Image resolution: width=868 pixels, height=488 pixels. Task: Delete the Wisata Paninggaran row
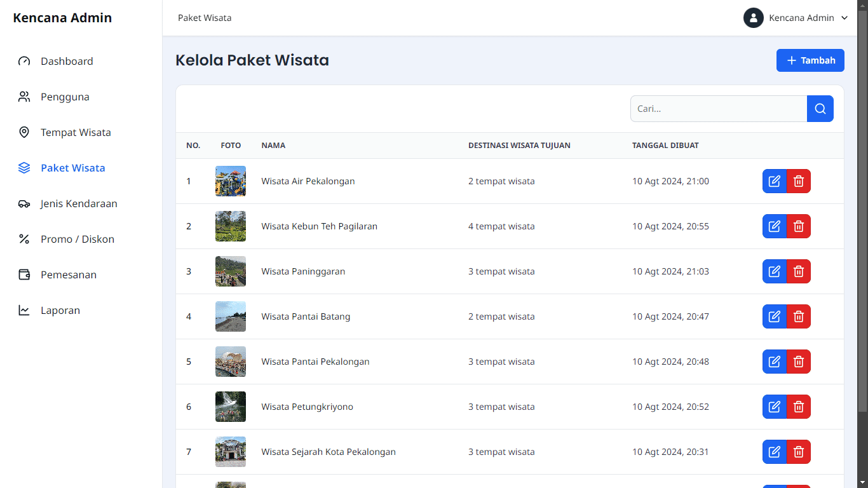pos(799,271)
